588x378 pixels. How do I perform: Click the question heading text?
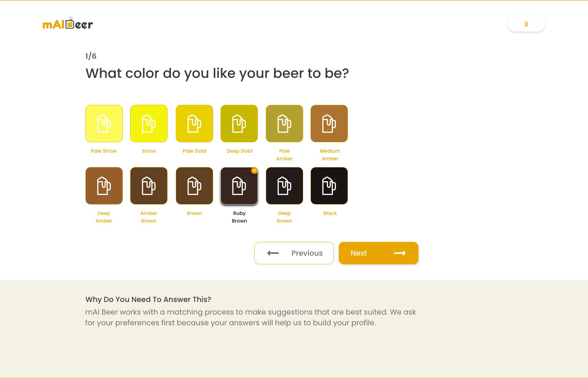(x=217, y=73)
